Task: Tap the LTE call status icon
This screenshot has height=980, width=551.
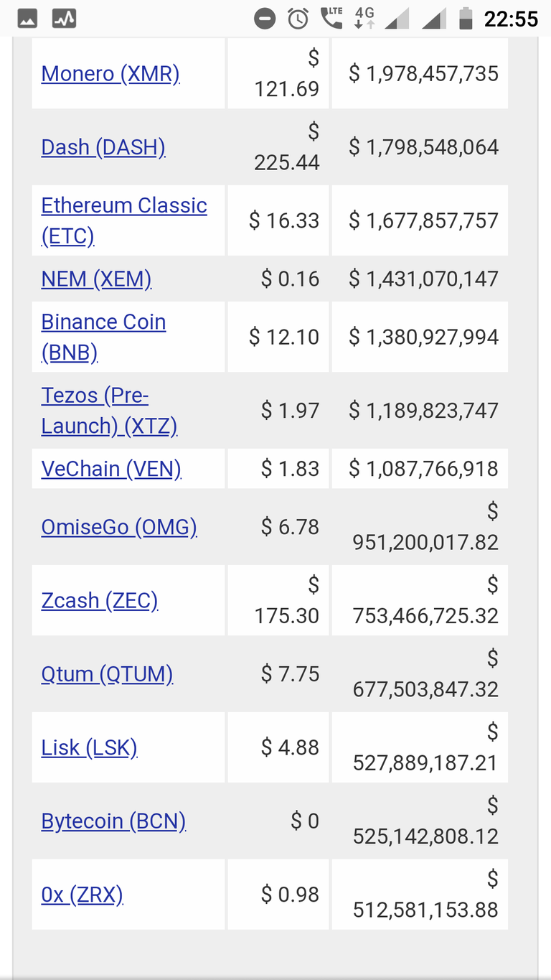Action: (x=331, y=18)
